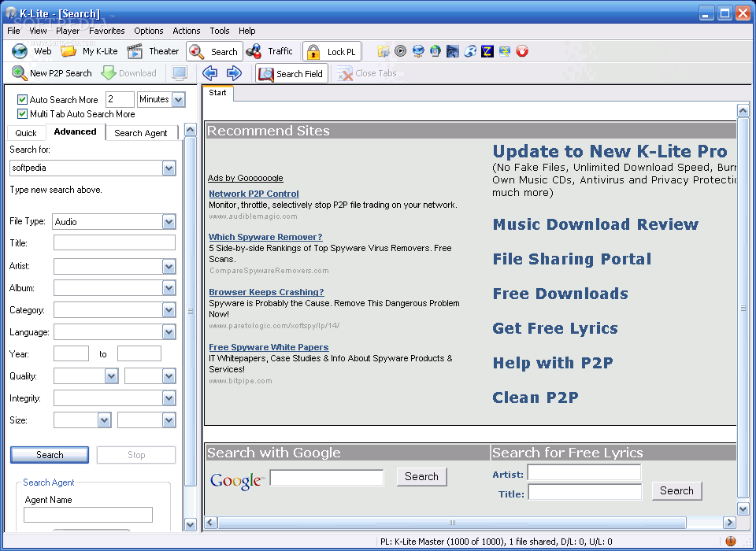Open the Network P2P Control ad link
The image size is (756, 551).
tap(254, 194)
